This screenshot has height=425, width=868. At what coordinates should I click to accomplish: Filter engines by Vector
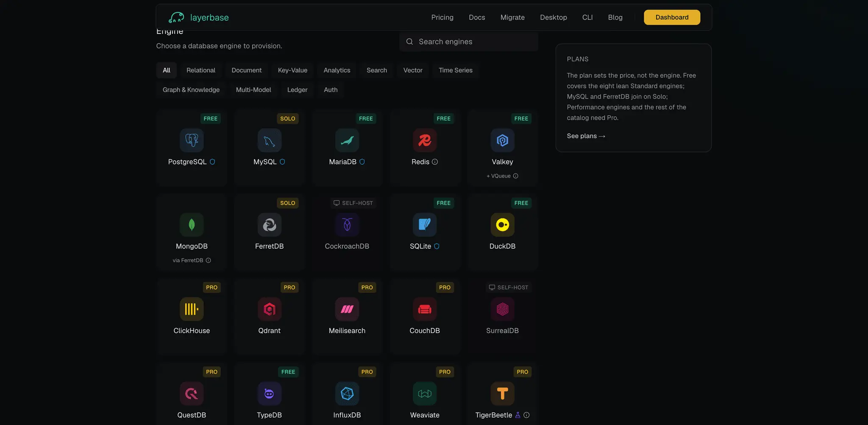tap(413, 70)
